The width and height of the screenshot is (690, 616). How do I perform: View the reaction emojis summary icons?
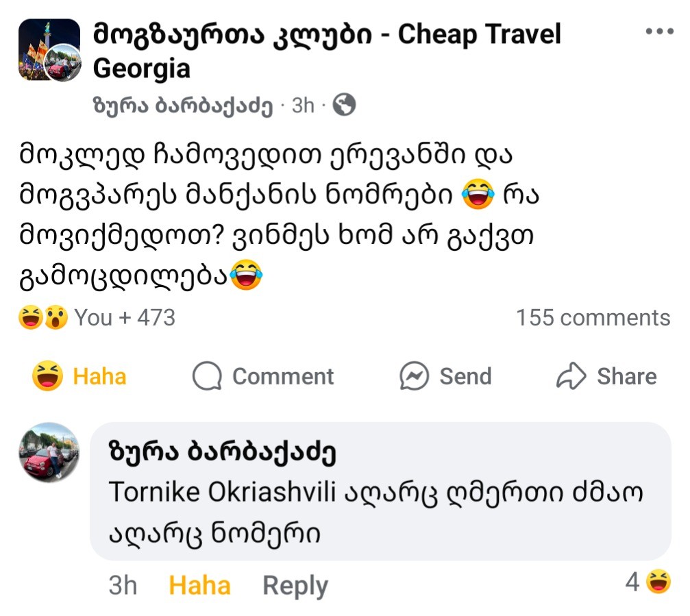[43, 318]
